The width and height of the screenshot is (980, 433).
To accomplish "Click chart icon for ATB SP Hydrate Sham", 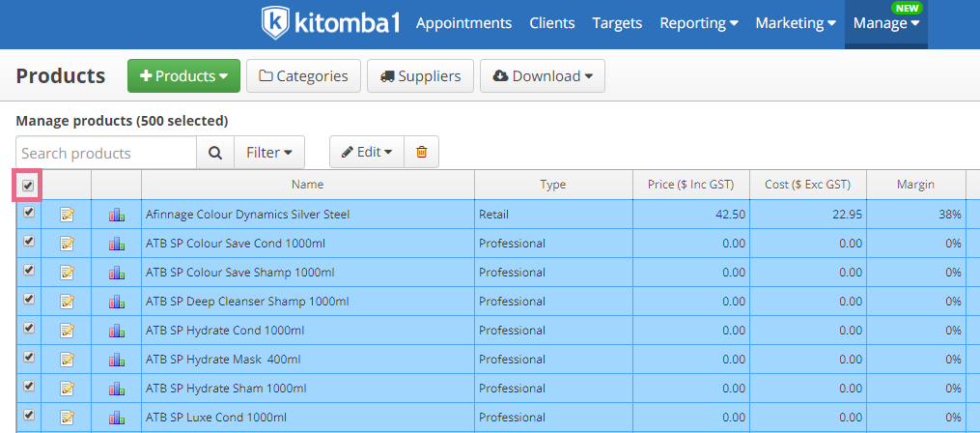I will click(116, 389).
